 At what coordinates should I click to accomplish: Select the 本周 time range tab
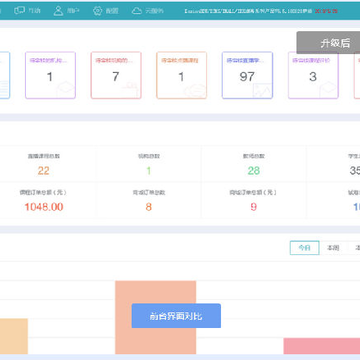point(333,248)
